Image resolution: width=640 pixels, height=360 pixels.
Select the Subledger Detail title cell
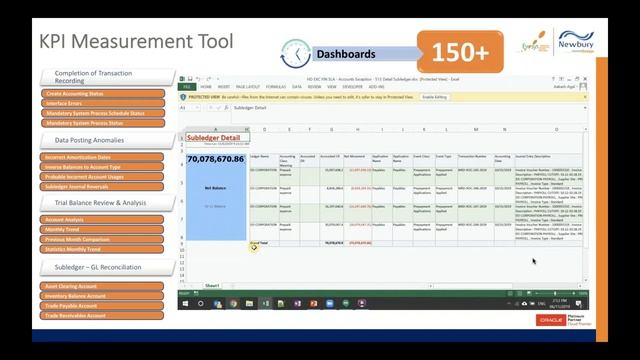(x=218, y=138)
